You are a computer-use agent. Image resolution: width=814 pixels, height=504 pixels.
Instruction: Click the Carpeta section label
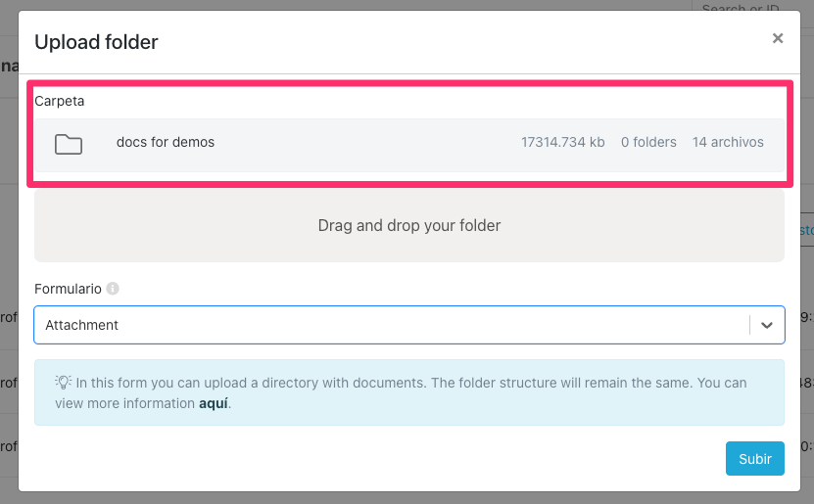[59, 101]
